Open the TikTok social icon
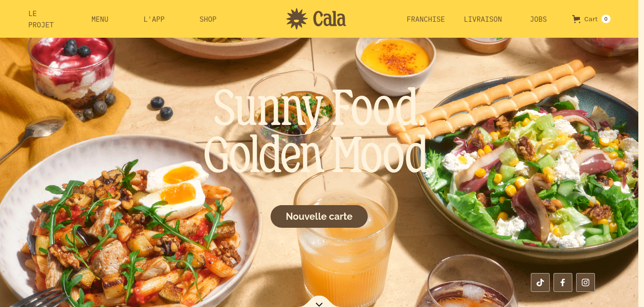This screenshot has height=307, width=644. [x=540, y=282]
